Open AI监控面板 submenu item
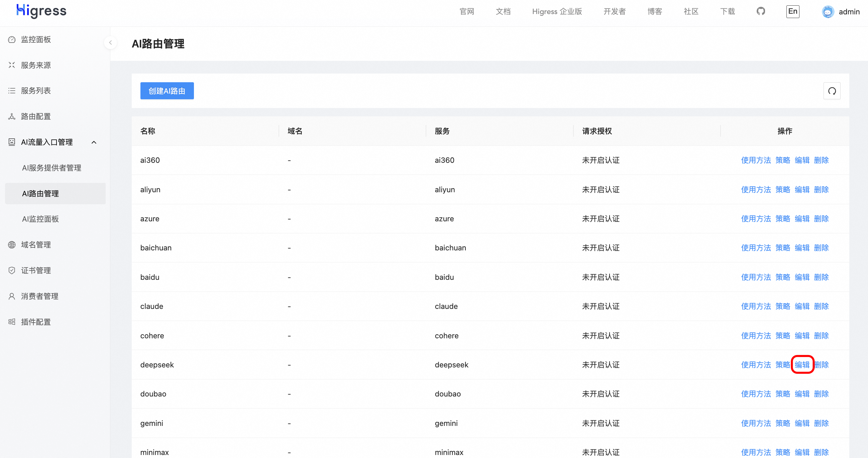Screen dimensions: 868x458 [x=40, y=219]
